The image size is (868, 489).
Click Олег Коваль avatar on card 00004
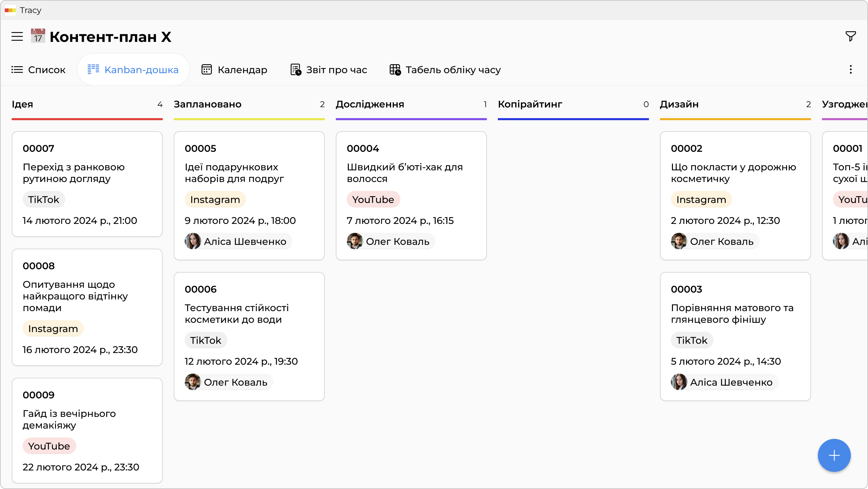(355, 241)
